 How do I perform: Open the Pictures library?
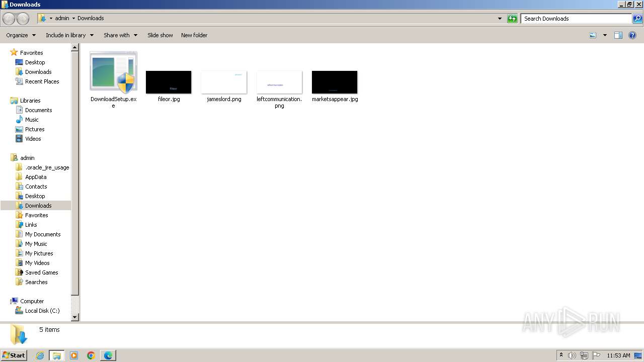35,129
